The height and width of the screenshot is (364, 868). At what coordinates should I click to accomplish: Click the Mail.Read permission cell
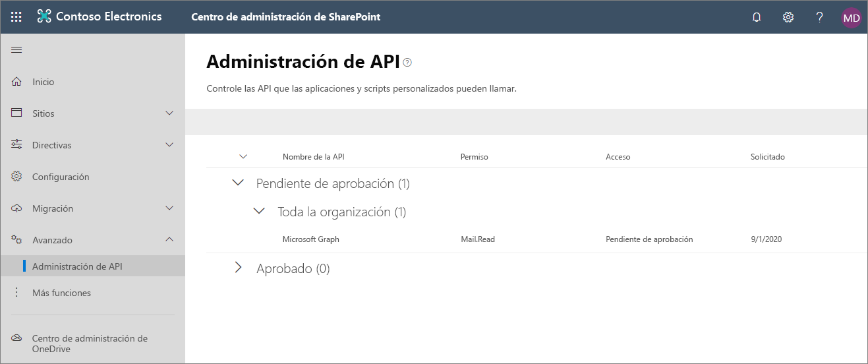tap(478, 239)
